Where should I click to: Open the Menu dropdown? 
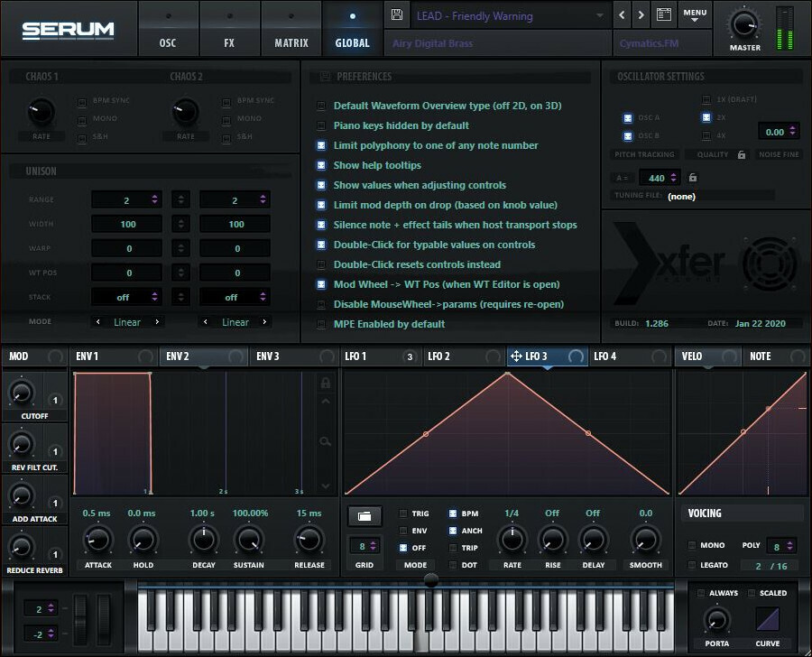695,15
